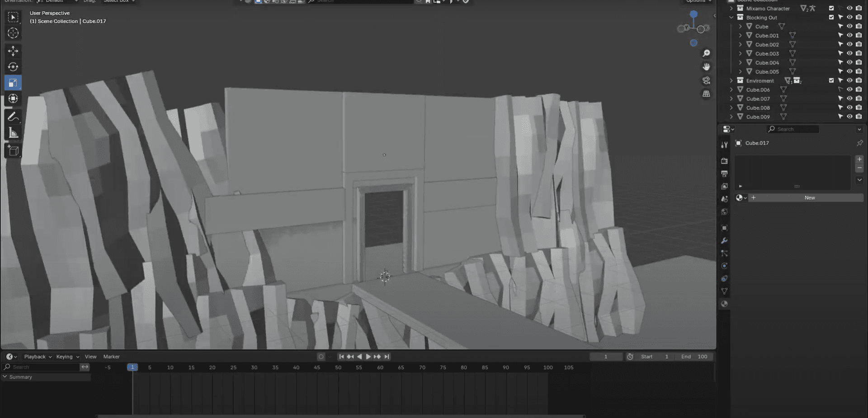Expand the Enviroment collection
Screen dimensions: 868x418
click(x=731, y=80)
